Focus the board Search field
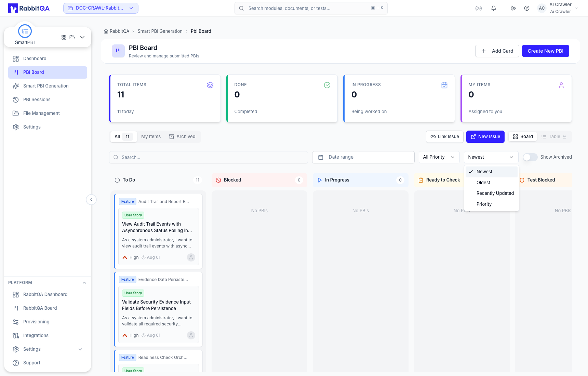Viewport: 588px width, 376px height. (208, 157)
